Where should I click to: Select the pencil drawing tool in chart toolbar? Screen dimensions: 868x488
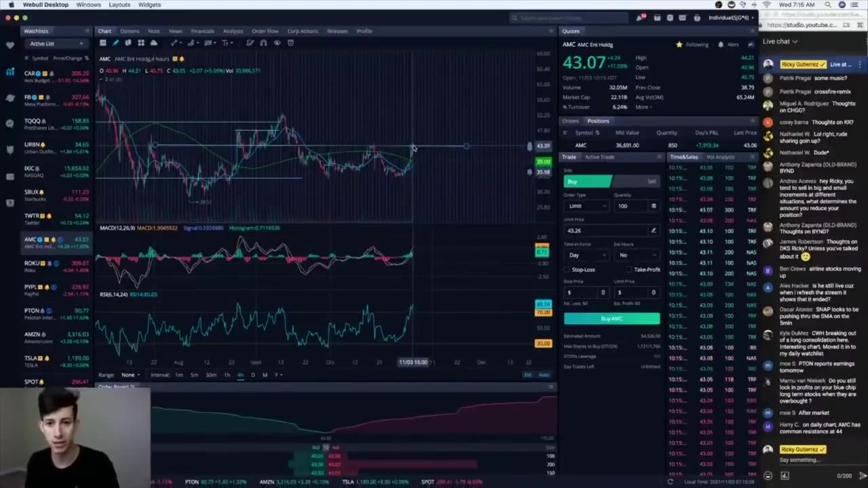[x=115, y=43]
